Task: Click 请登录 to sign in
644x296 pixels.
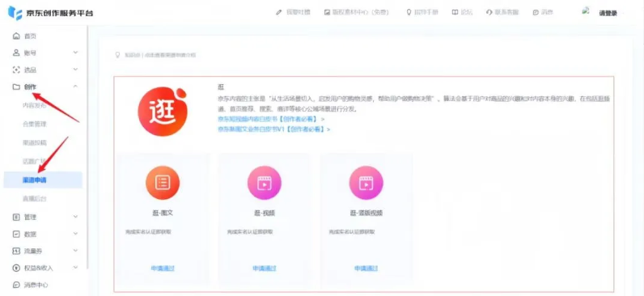Action: click(x=608, y=13)
